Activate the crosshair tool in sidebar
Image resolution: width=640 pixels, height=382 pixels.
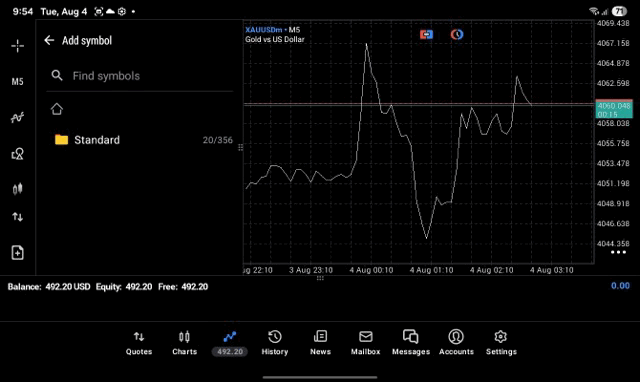[17, 46]
